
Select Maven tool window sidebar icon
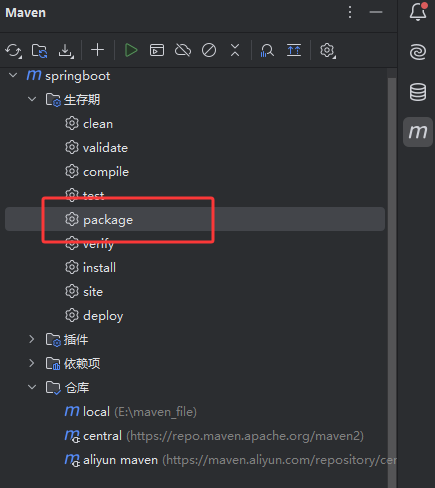[x=418, y=132]
